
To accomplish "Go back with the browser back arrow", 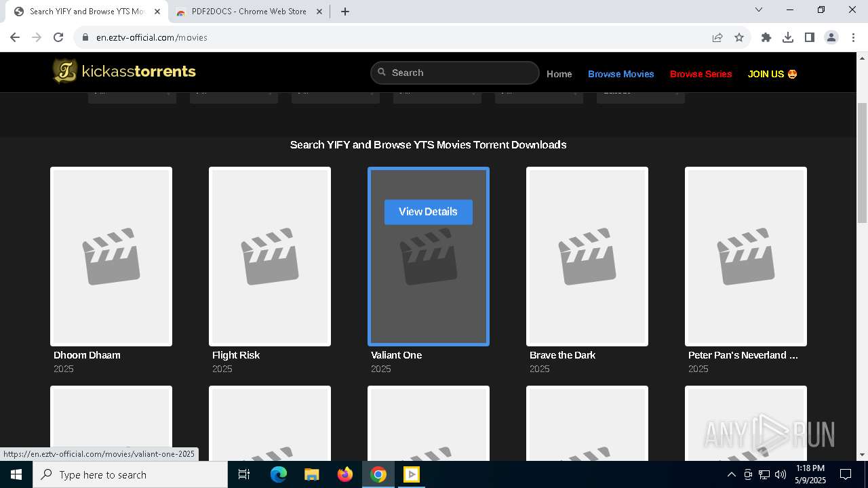I will tap(15, 37).
